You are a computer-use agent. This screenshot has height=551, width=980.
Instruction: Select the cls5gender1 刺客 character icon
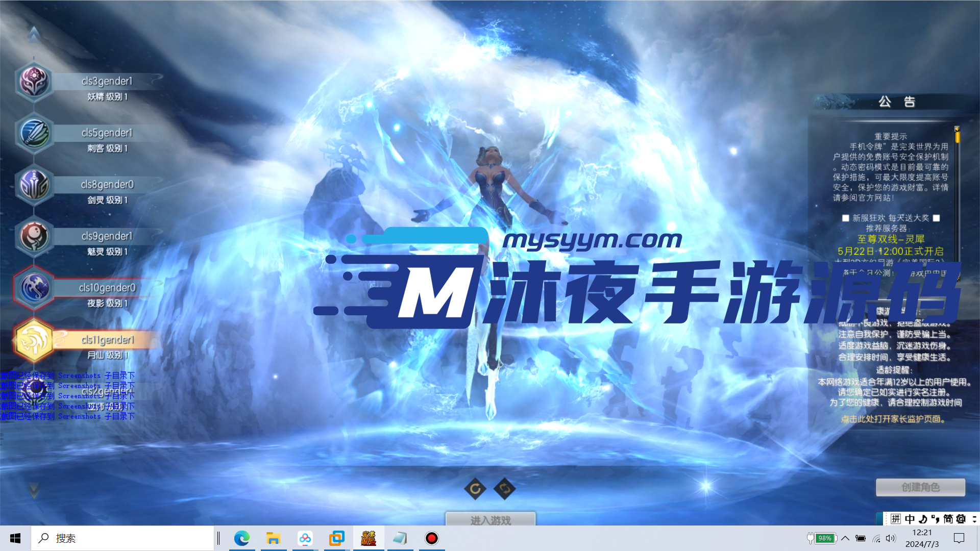coord(34,133)
